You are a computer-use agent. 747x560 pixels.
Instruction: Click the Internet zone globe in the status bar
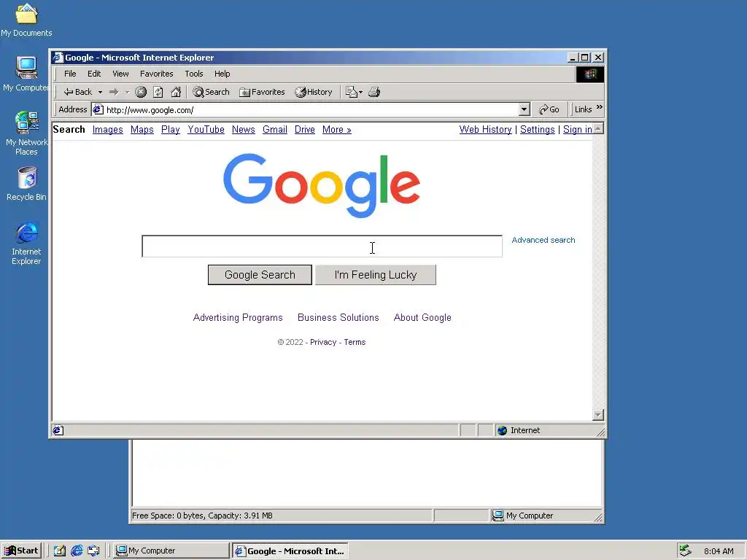[502, 430]
